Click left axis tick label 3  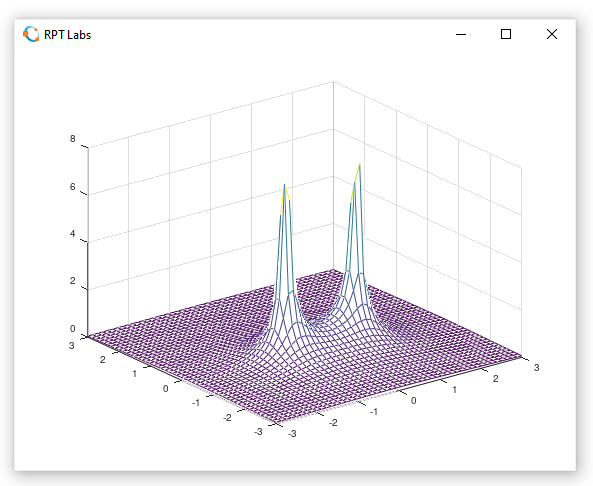(x=71, y=346)
